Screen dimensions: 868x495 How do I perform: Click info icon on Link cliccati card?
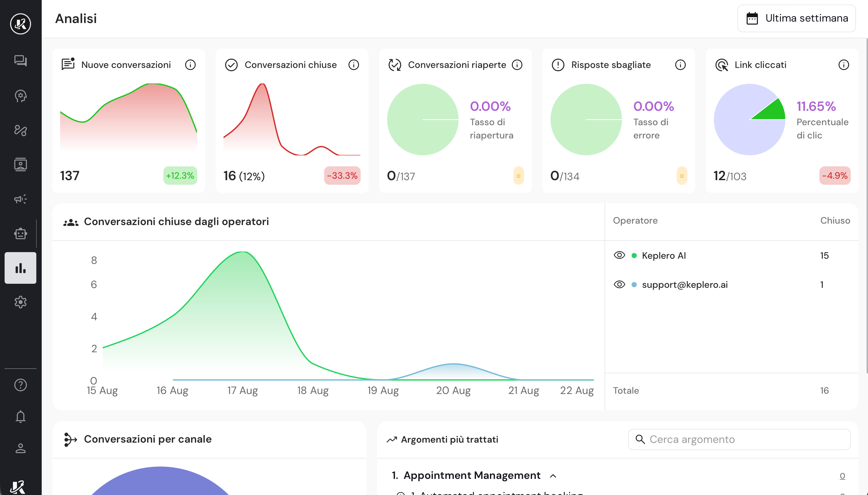(x=844, y=64)
